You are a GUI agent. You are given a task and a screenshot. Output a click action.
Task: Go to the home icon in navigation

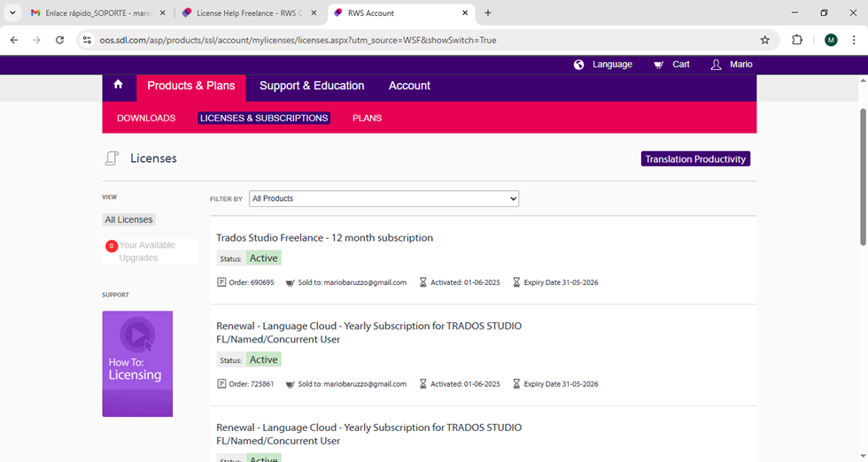click(118, 85)
